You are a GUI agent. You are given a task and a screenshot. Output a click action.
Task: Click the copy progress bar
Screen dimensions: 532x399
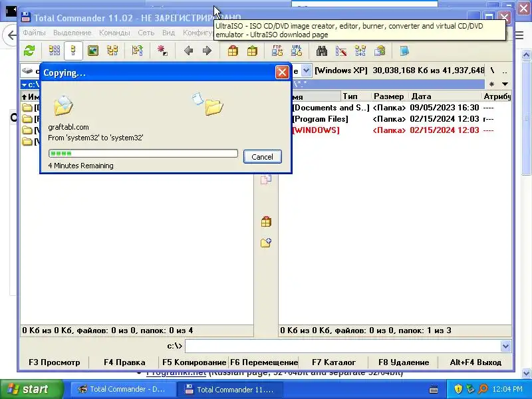pos(143,154)
